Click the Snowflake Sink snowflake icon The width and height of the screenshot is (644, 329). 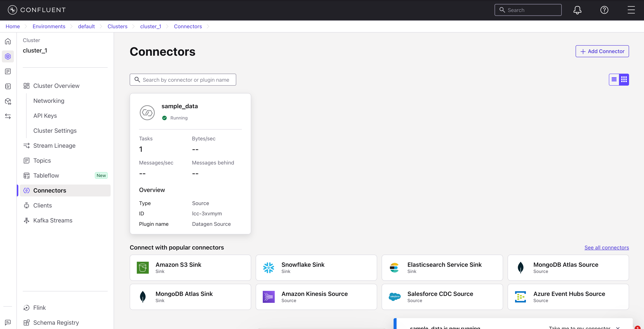(269, 267)
